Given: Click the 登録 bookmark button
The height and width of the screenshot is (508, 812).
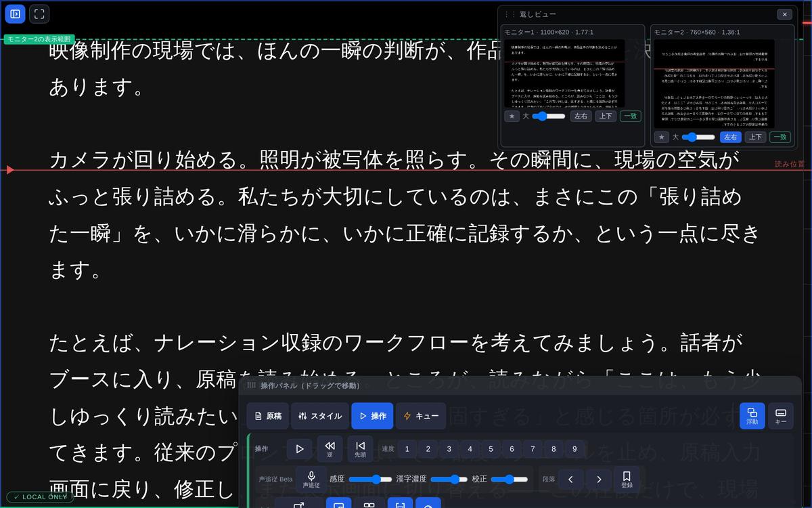Looking at the screenshot, I should 627,479.
